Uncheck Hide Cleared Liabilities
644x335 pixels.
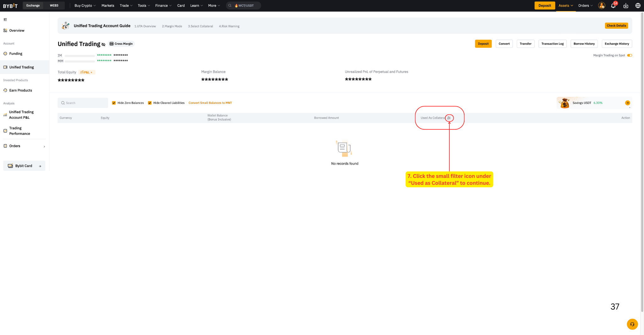[x=150, y=103]
